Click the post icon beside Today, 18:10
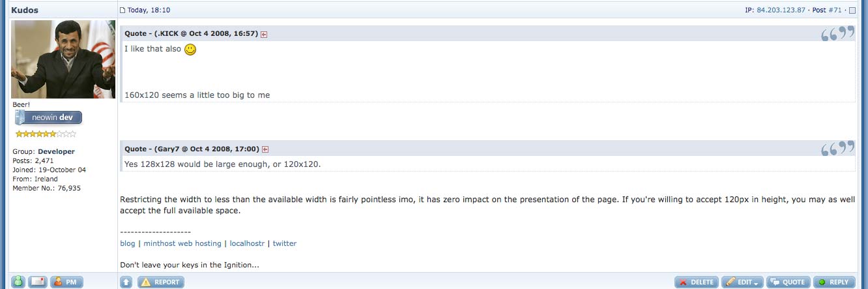 tap(123, 10)
